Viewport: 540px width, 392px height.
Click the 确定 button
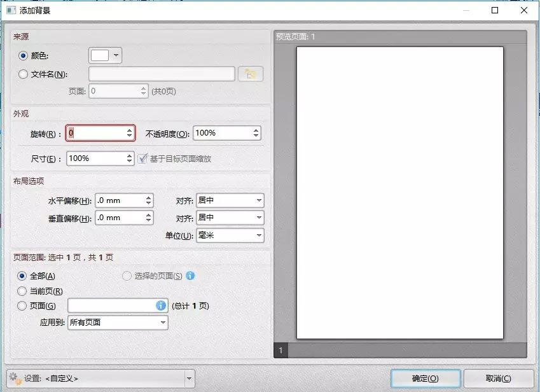(426, 379)
